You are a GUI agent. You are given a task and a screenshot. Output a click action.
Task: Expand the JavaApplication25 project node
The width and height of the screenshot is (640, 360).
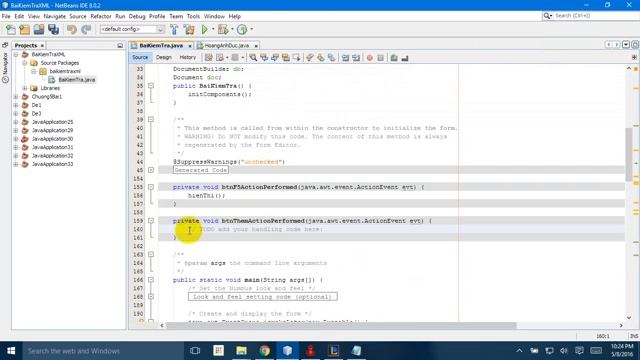(16, 122)
